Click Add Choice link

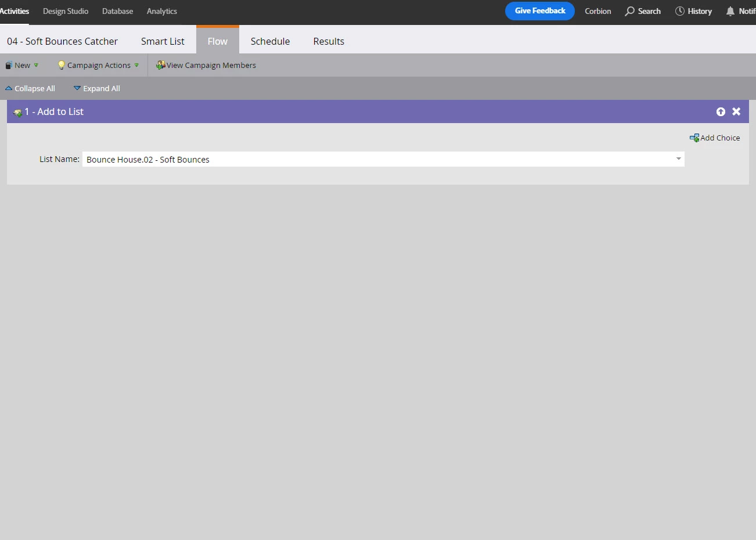715,138
